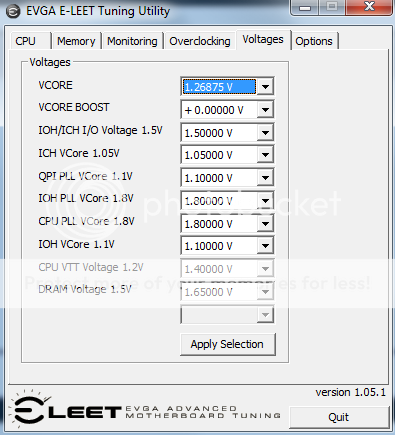The height and width of the screenshot is (435, 395).
Task: Click the VCORE BOOST label
Action: (74, 107)
